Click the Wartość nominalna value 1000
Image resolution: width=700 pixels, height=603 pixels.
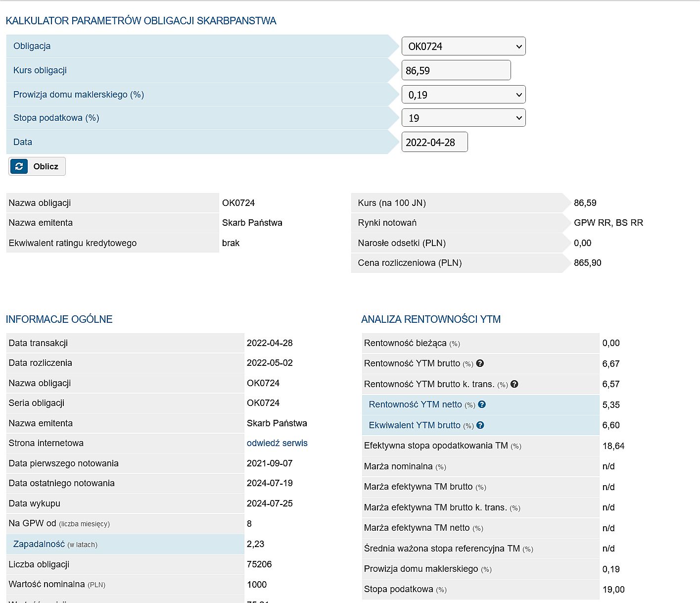[x=257, y=585]
